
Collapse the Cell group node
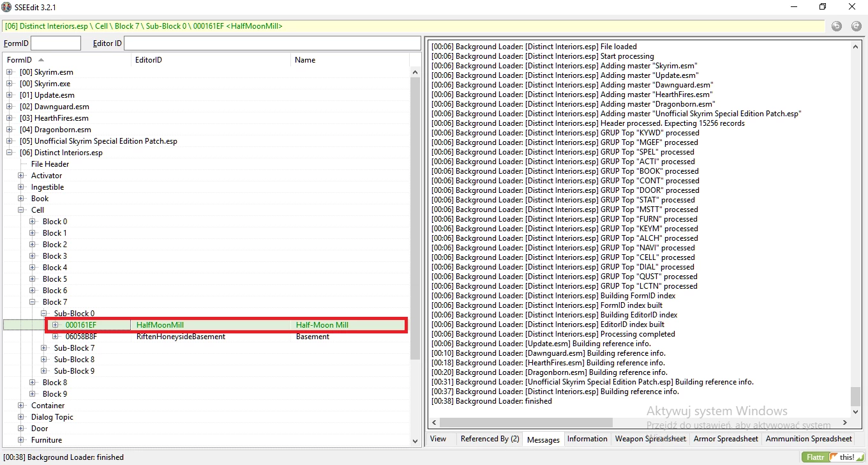(x=21, y=210)
